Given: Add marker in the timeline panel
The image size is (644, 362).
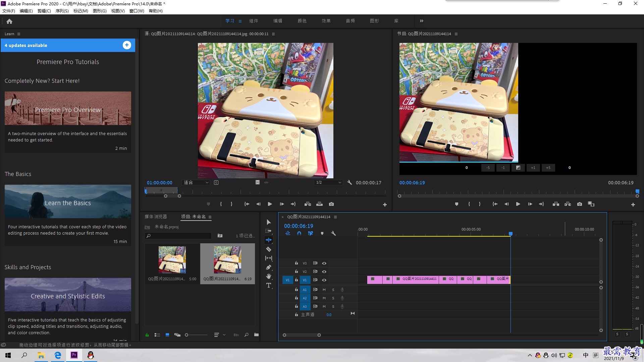Looking at the screenshot, I should click(322, 233).
